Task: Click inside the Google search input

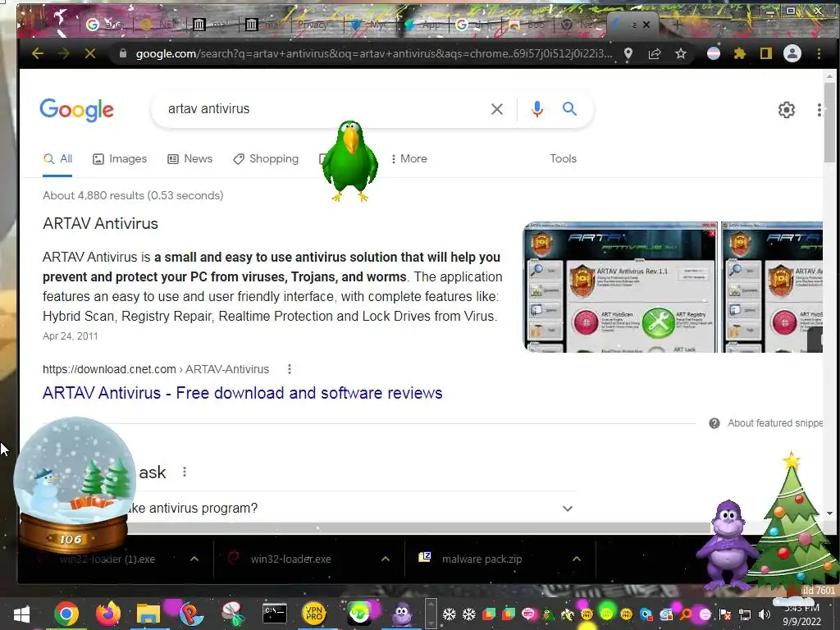Action: (x=322, y=109)
